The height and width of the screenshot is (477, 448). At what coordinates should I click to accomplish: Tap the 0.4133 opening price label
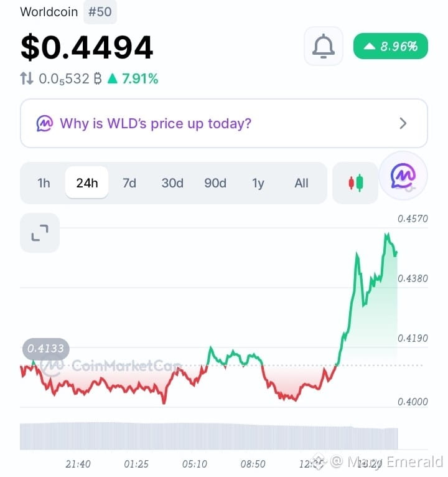(45, 348)
